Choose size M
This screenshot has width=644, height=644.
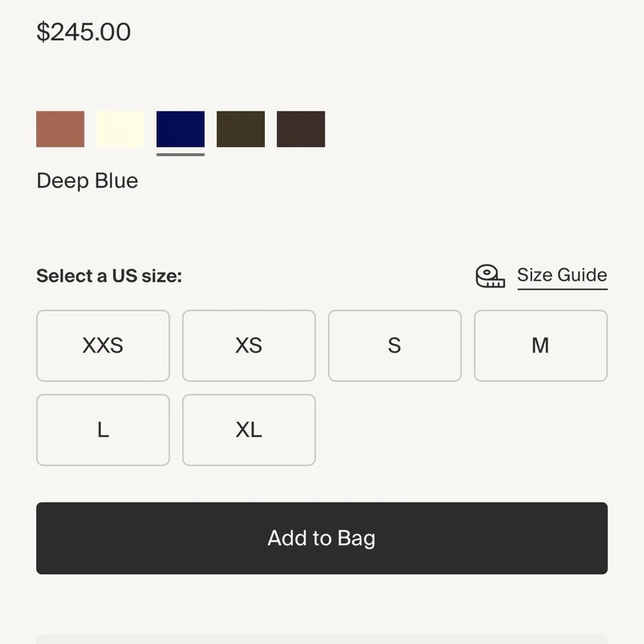(540, 345)
